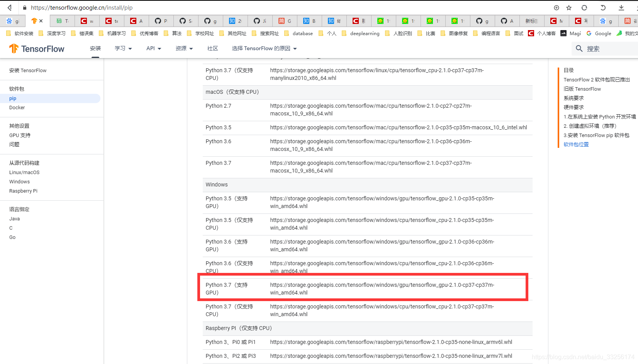Viewport: 638px width, 364px height.
Task: Click the Raspberry PI（仅支持 CPU）table header row
Action: 368,328
